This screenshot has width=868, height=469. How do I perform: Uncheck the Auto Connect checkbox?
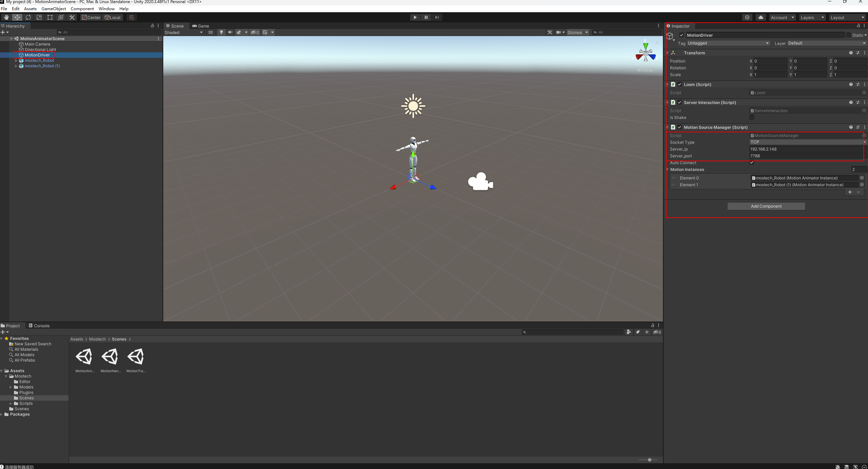(752, 162)
